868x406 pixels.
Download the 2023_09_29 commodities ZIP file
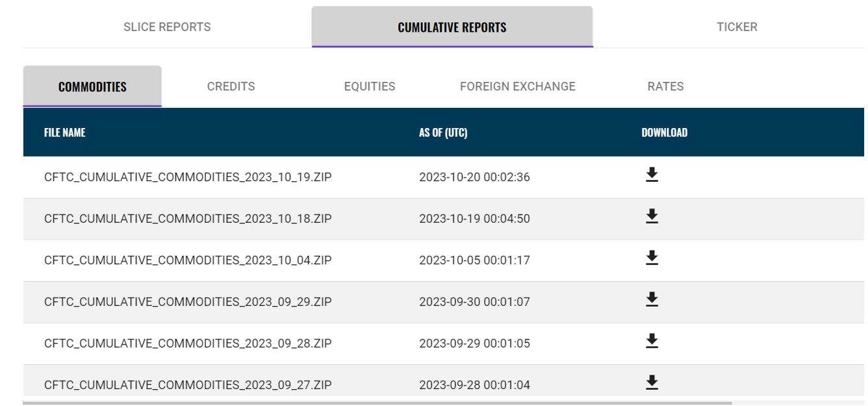652,299
